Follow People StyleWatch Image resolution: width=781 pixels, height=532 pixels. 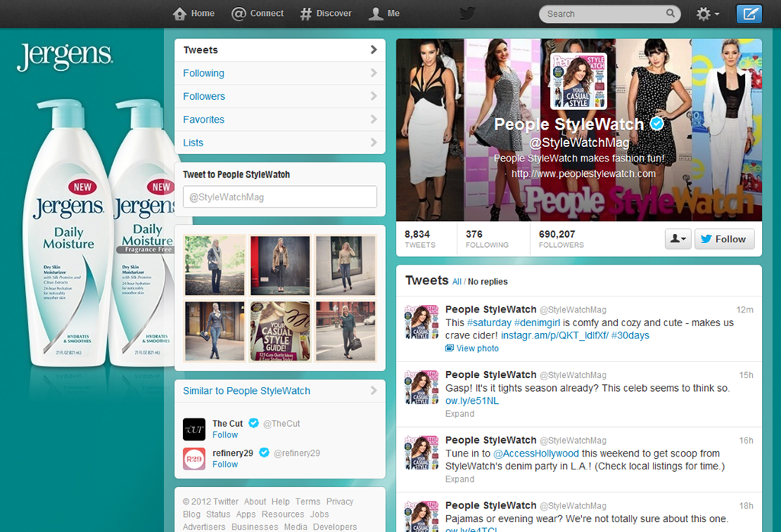click(722, 239)
